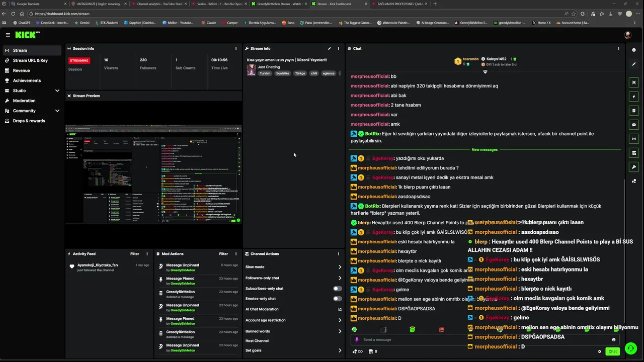Image resolution: width=644 pixels, height=362 pixels.
Task: Click the New messages divider
Action: pos(485,150)
